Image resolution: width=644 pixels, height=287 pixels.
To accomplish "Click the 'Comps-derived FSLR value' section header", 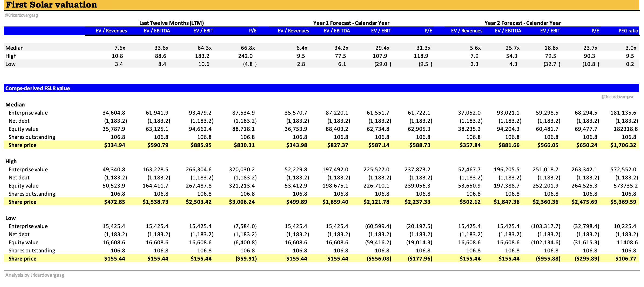I will pyautogui.click(x=38, y=88).
